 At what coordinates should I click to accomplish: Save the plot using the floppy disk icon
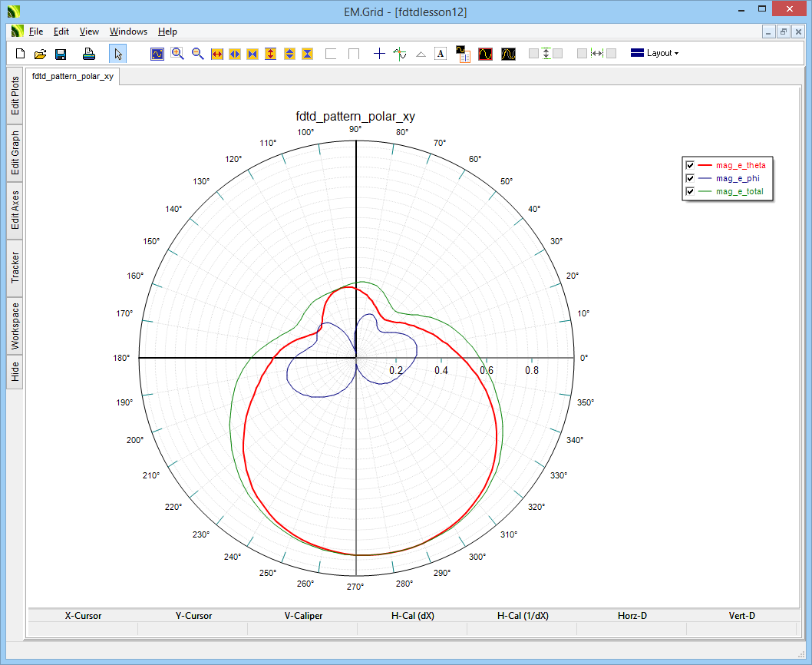click(x=61, y=54)
